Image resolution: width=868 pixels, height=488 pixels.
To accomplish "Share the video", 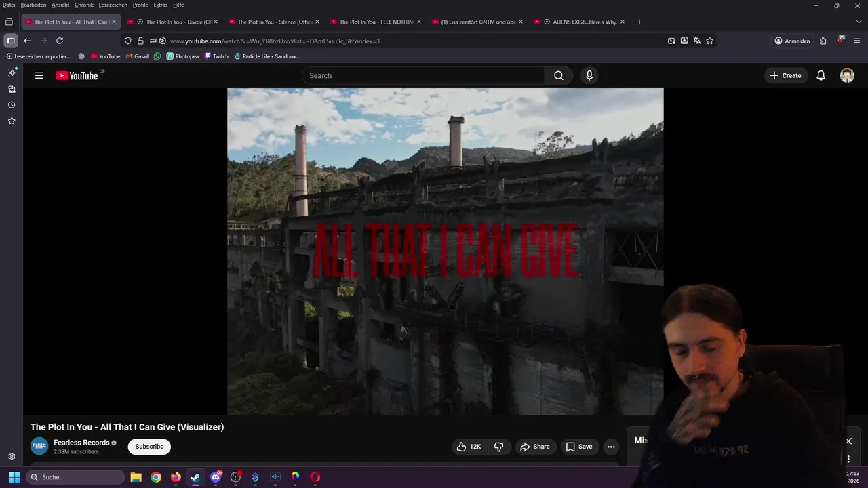I will 534,447.
